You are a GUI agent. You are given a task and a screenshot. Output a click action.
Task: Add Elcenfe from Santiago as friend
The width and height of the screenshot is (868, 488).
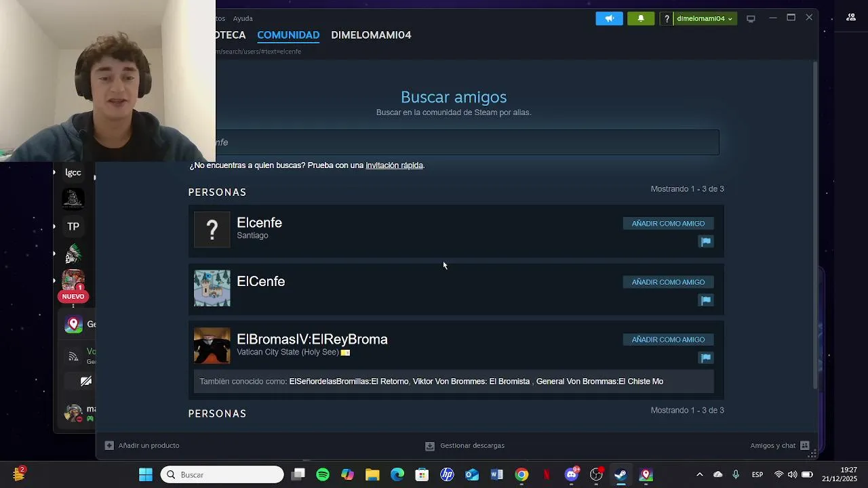click(668, 224)
